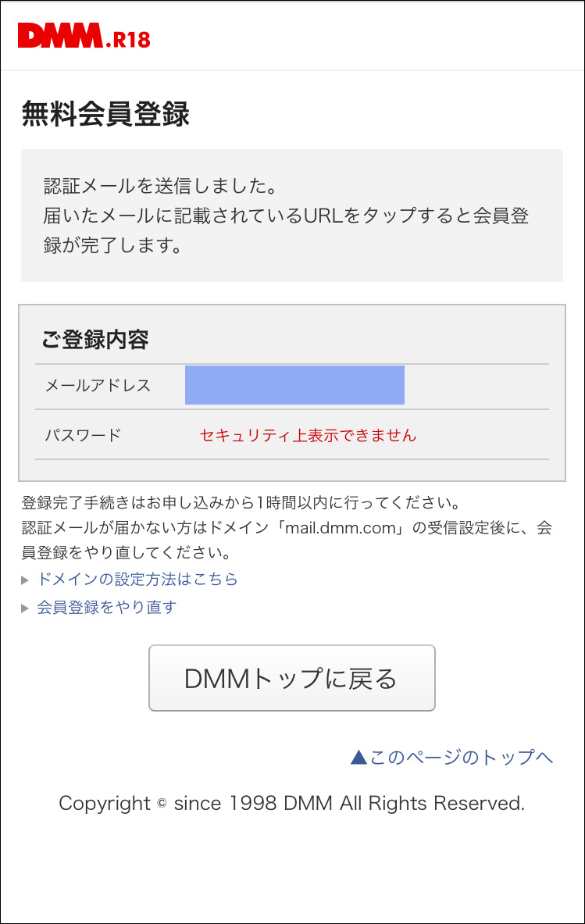This screenshot has width=585, height=924.
Task: Select the masked email address value
Action: pos(294,385)
